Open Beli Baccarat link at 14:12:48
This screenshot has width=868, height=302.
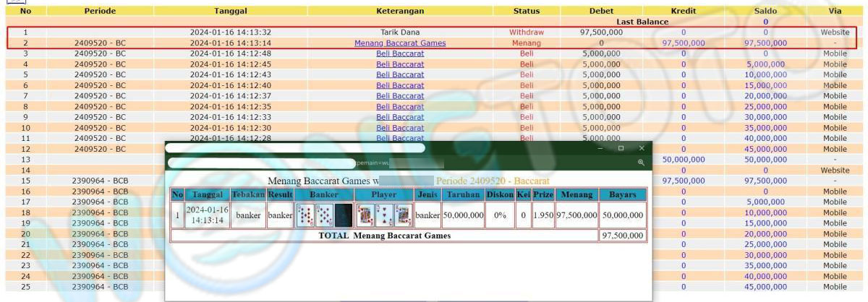[400, 53]
